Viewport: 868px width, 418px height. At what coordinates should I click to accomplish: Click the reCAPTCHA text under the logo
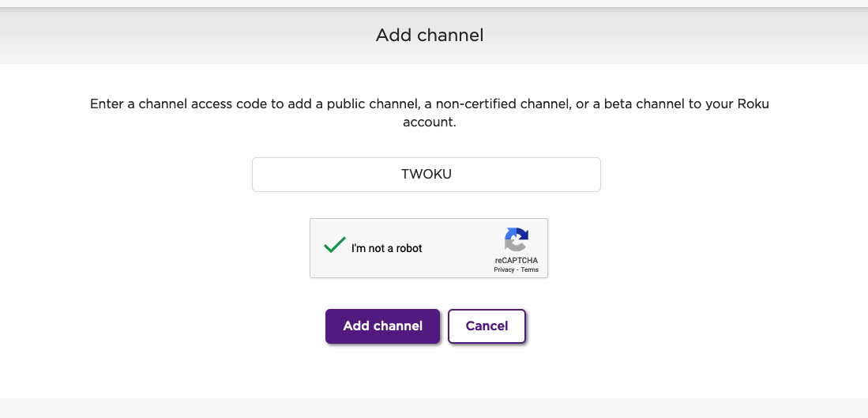tap(516, 260)
